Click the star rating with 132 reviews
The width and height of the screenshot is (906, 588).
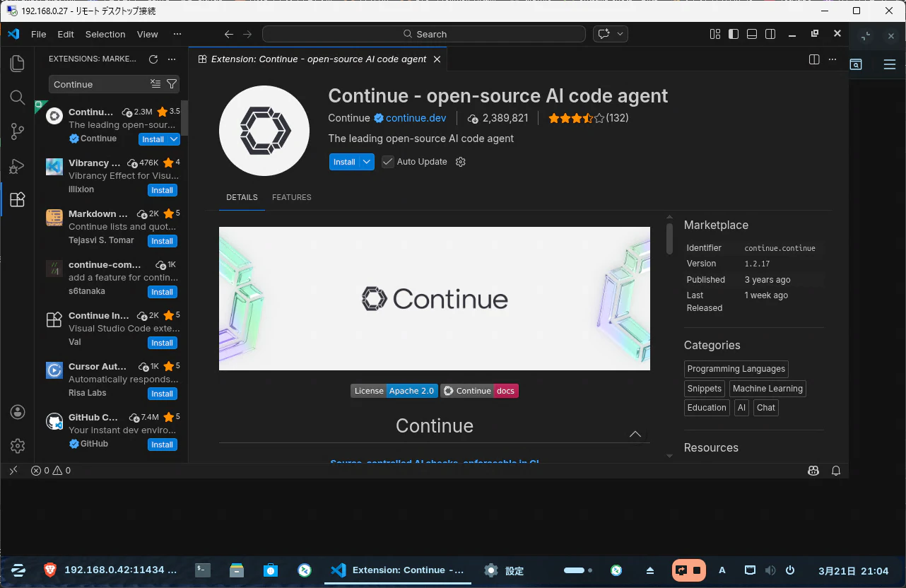coord(588,118)
